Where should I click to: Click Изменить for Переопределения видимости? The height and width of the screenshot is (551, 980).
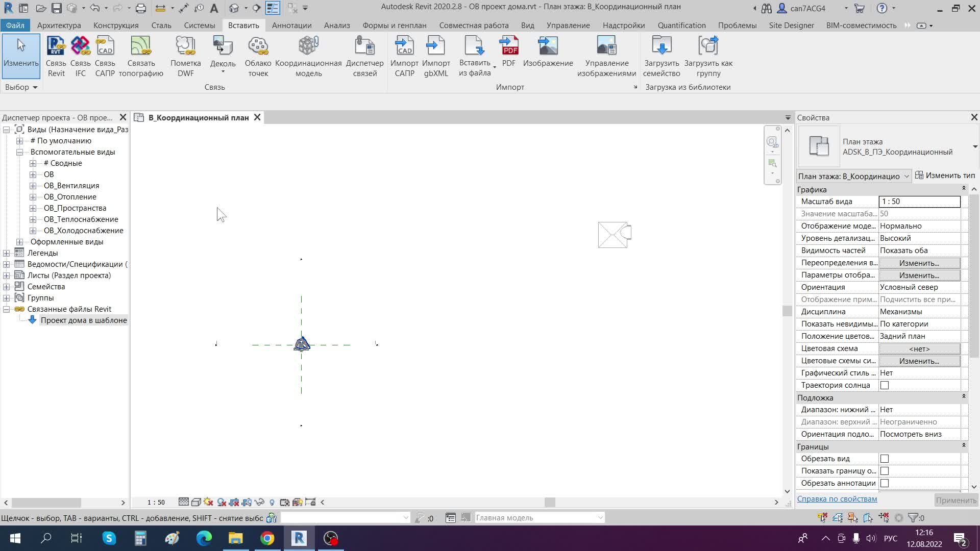919,263
